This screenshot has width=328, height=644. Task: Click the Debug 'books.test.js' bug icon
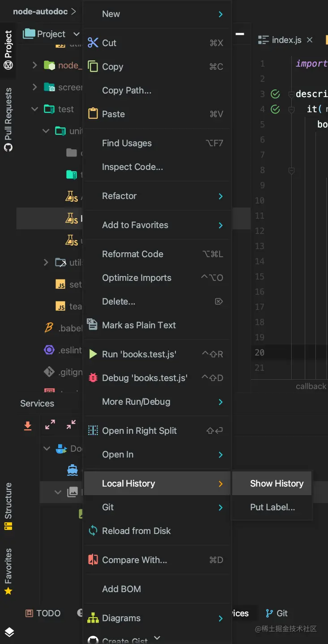(93, 378)
